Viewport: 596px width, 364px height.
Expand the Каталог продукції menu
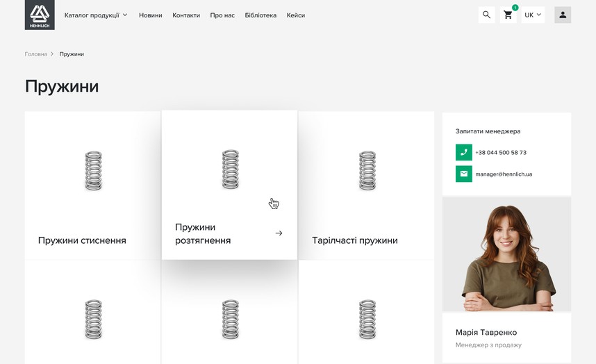point(96,15)
